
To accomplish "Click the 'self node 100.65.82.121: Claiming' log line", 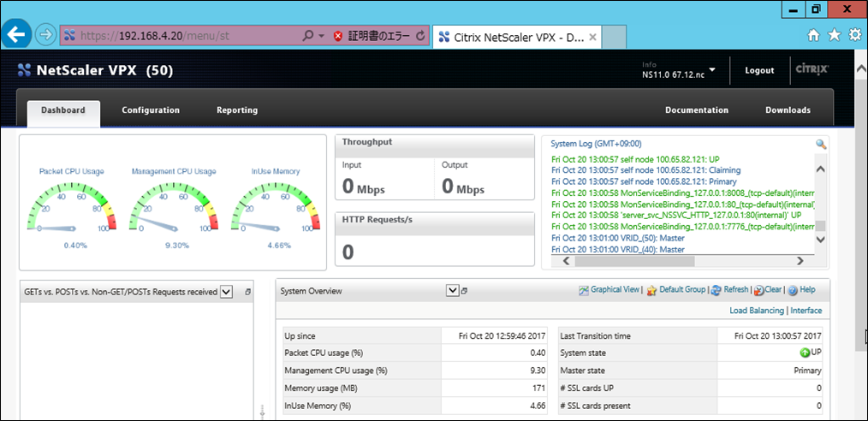I will click(646, 169).
